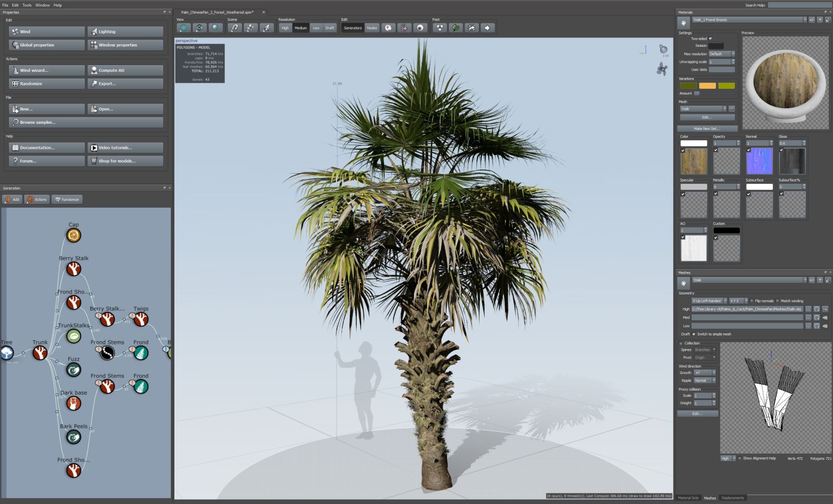Viewport: 833px width, 504px height.
Task: Click the Search Help input field
Action: pyautogui.click(x=800, y=5)
